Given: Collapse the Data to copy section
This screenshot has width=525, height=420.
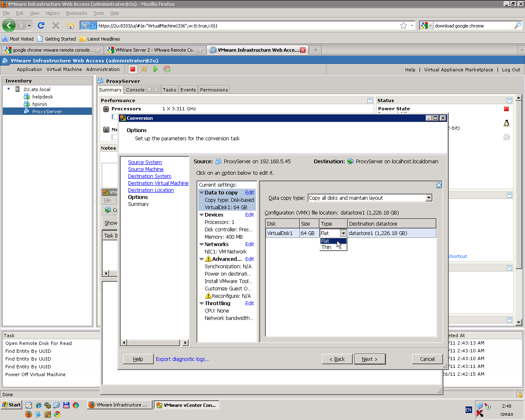Looking at the screenshot, I should click(x=201, y=193).
